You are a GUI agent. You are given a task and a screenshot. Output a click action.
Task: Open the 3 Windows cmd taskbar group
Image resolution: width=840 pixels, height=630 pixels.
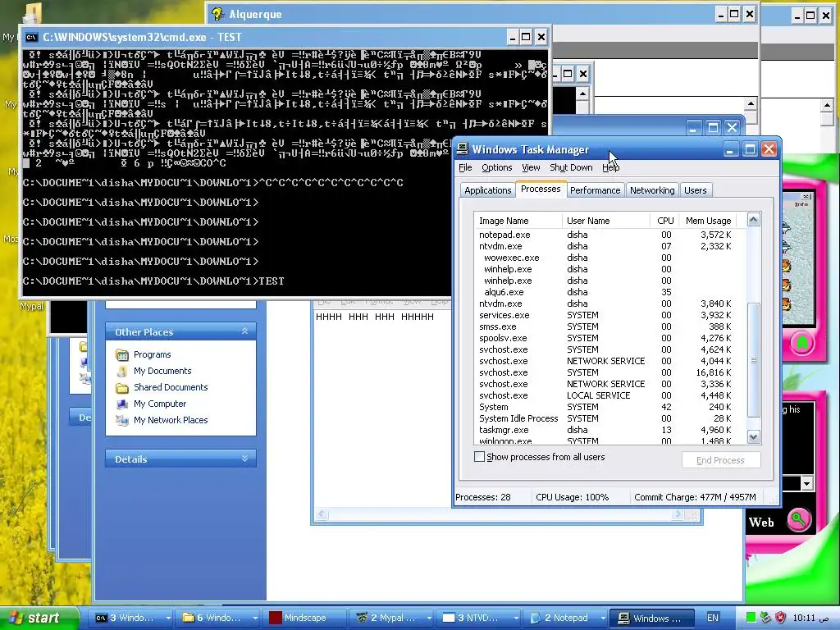(132, 618)
